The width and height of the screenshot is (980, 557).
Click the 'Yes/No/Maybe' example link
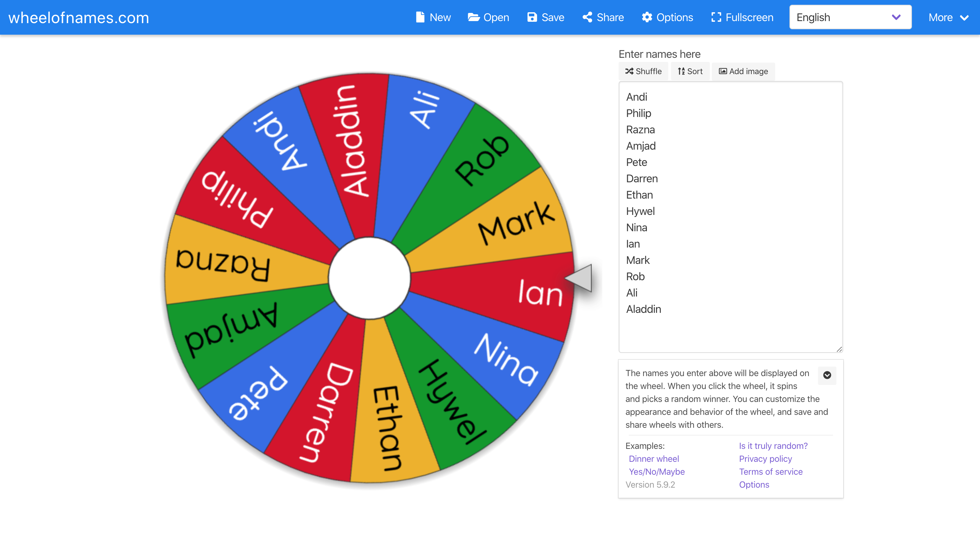click(x=656, y=472)
